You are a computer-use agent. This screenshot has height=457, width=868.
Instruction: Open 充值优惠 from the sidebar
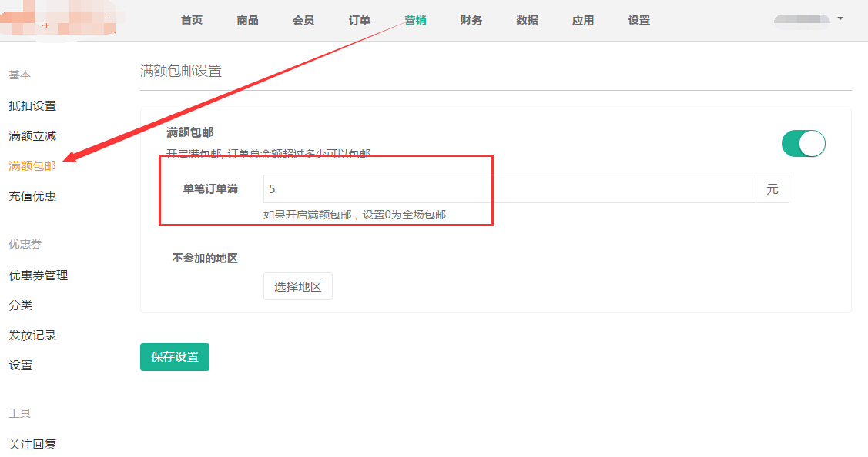(x=32, y=196)
